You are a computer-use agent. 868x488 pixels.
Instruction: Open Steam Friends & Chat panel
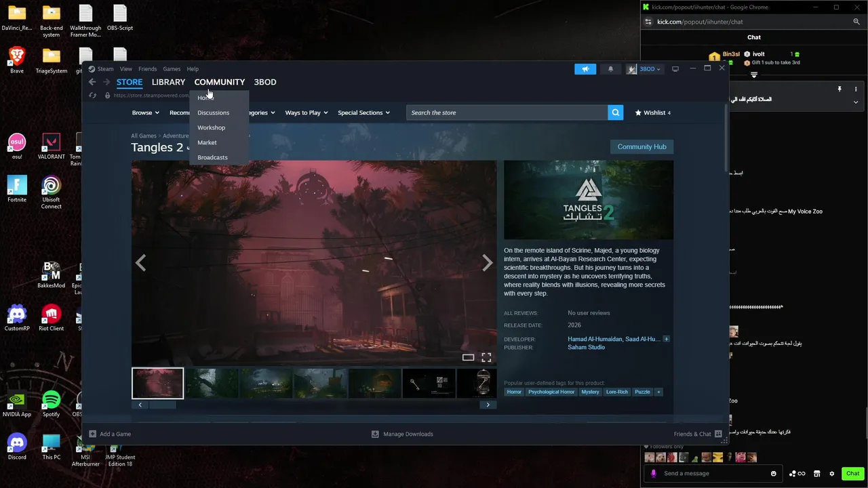pyautogui.click(x=698, y=434)
